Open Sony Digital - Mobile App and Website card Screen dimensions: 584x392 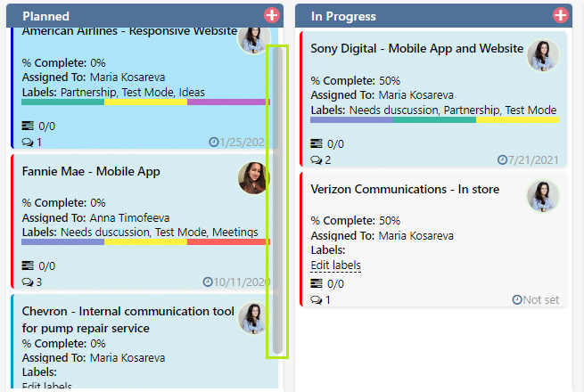(x=416, y=48)
